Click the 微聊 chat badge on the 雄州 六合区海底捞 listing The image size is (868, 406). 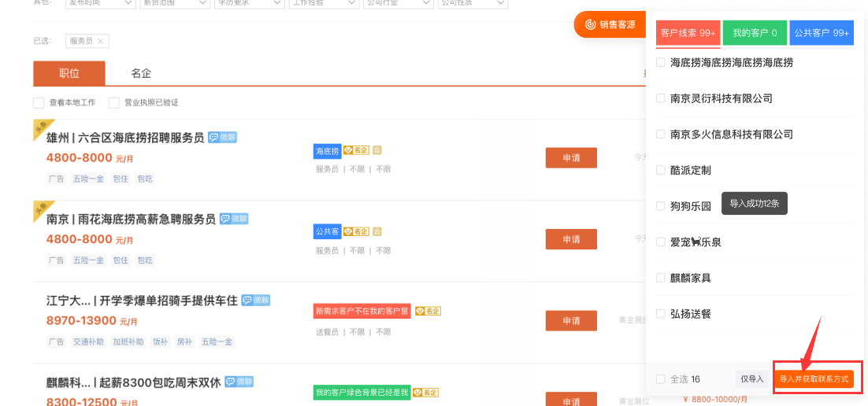[x=223, y=137]
